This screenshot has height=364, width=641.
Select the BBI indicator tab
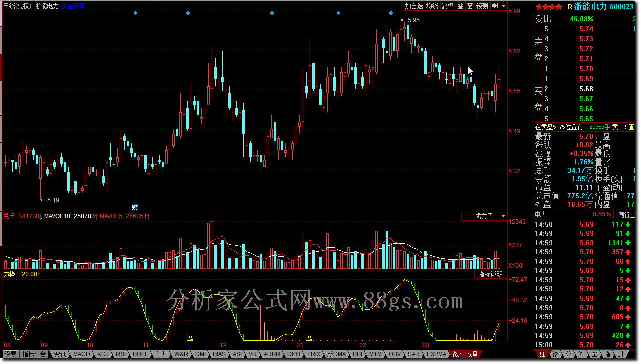coord(357,354)
